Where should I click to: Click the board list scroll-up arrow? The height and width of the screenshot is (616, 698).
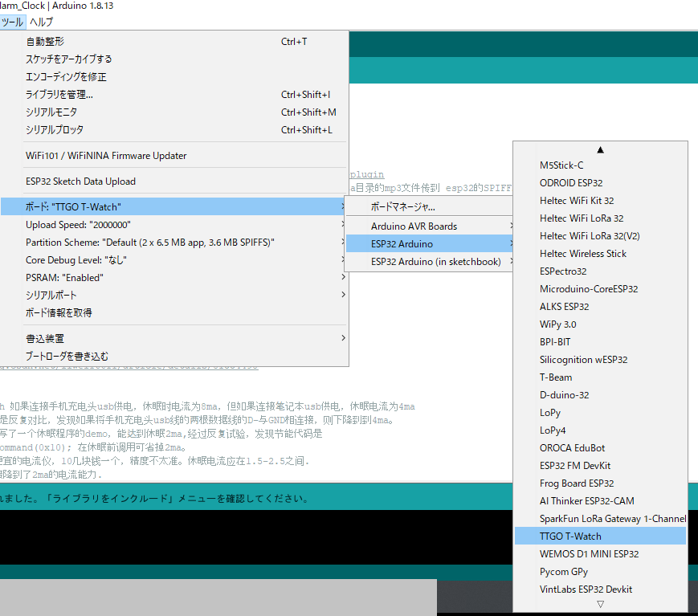(600, 150)
